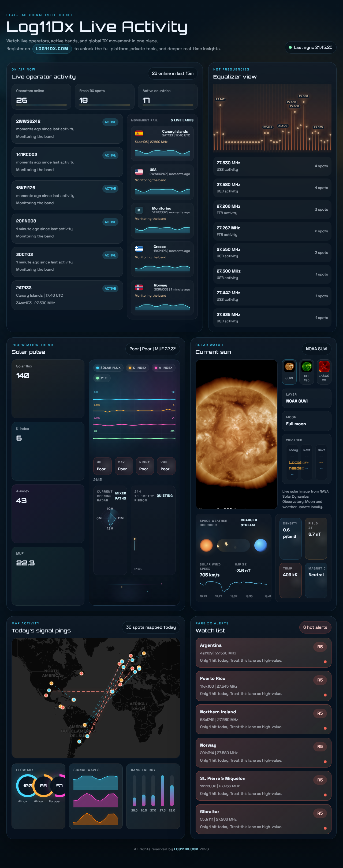The height and width of the screenshot is (868, 343).
Task: Click the 27.580 equalizer peak label
Action: (x=303, y=96)
